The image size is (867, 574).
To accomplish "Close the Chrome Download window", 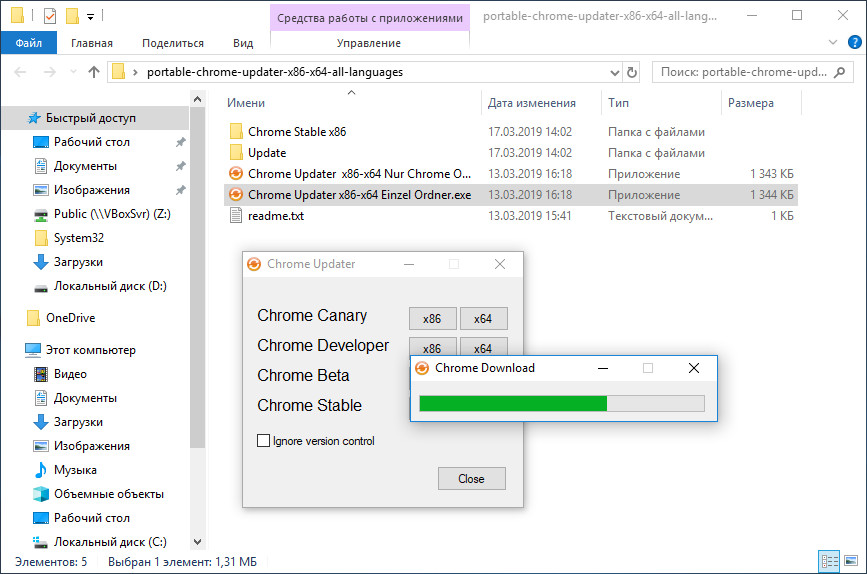I will tap(694, 368).
